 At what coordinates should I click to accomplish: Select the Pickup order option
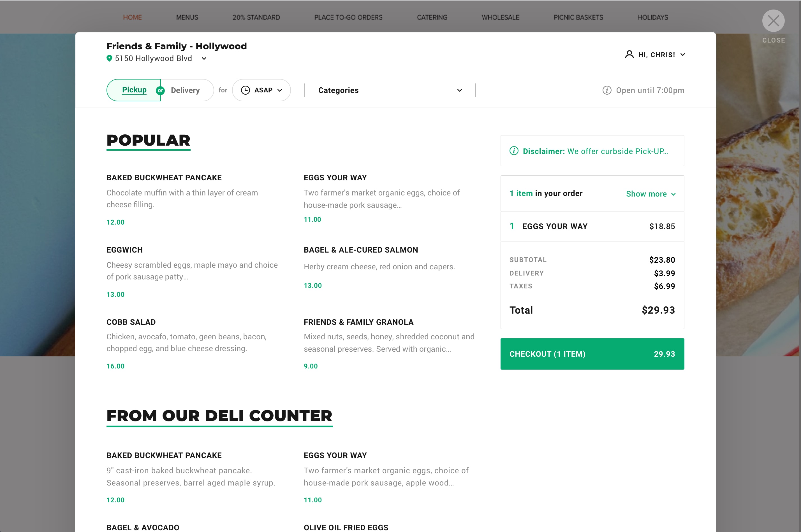pos(134,90)
